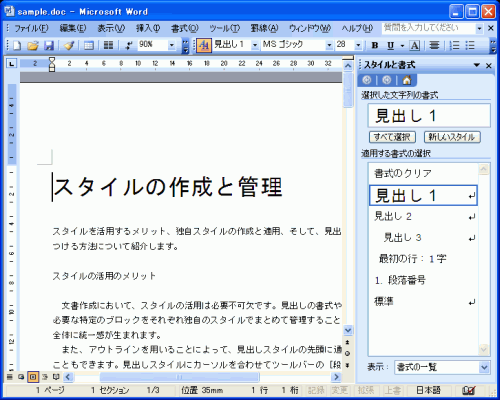This screenshot has height=400, width=500.
Task: Toggle 拡張 extend selection indicator
Action: click(x=366, y=390)
